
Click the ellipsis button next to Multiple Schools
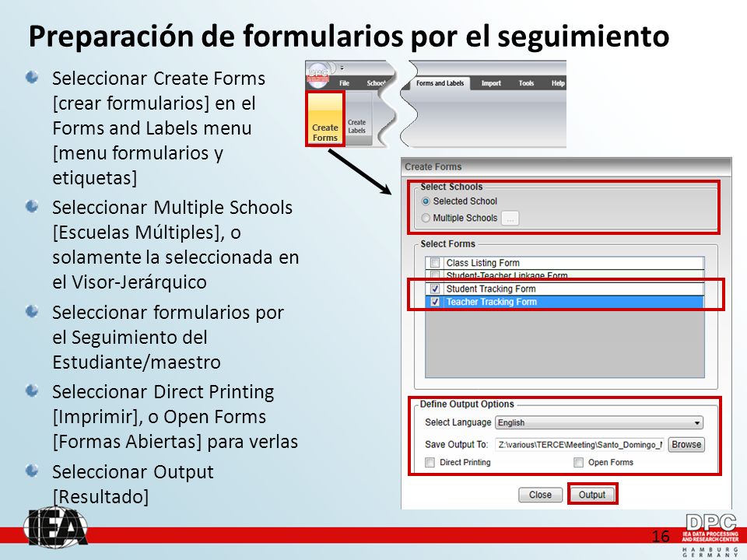point(510,218)
